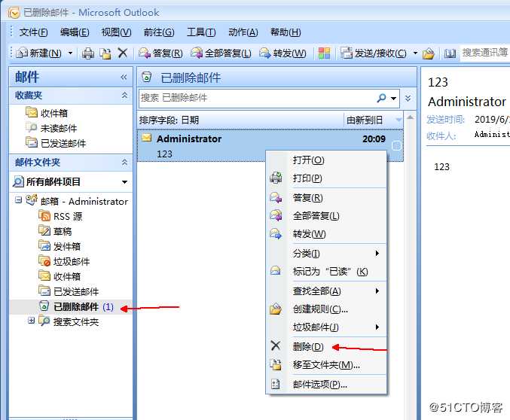This screenshot has width=510, height=420.
Task: Choose Reply All in the context menu
Action: coord(327,216)
